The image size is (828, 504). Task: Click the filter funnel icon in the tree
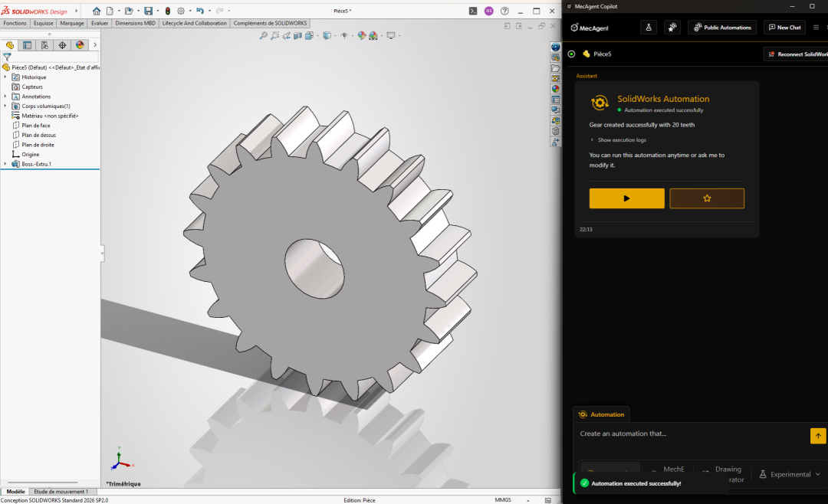(x=7, y=57)
